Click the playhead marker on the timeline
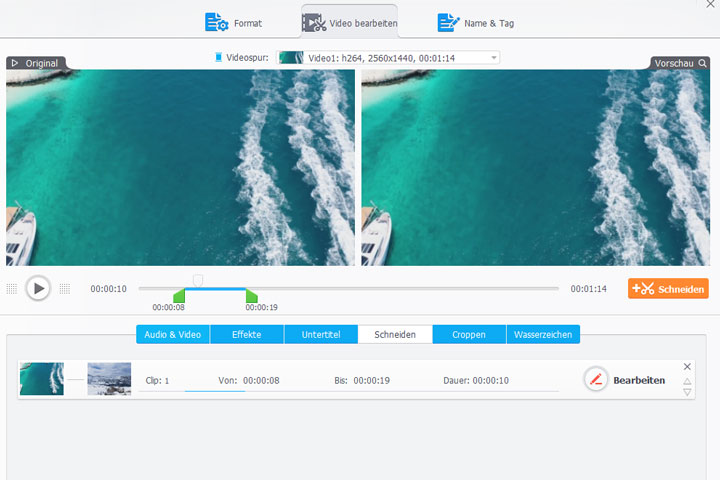Image resolution: width=720 pixels, height=480 pixels. point(198,280)
